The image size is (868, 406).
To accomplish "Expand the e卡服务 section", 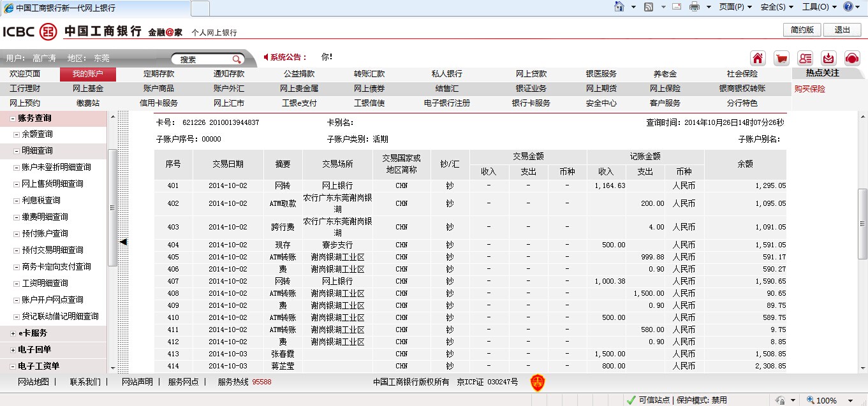I will point(13,333).
